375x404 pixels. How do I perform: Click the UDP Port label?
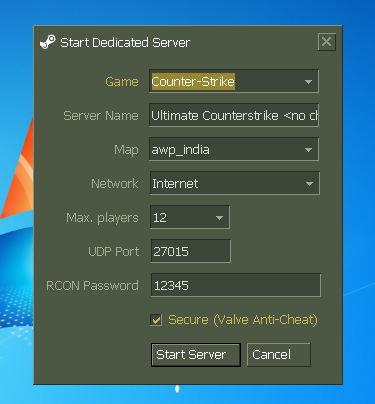coord(114,252)
